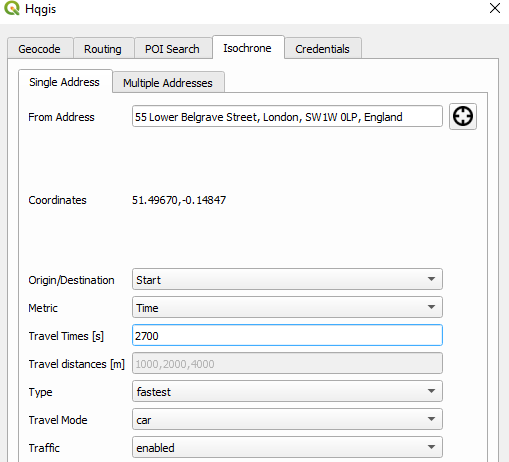The image size is (509, 462).
Task: Open the Geocode tab
Action: 40,49
